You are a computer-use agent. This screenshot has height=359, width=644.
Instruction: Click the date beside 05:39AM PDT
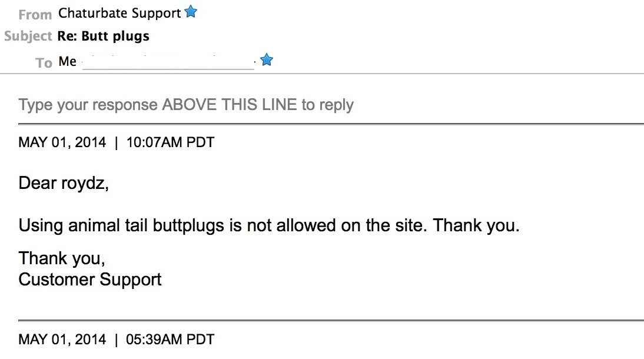(x=62, y=340)
